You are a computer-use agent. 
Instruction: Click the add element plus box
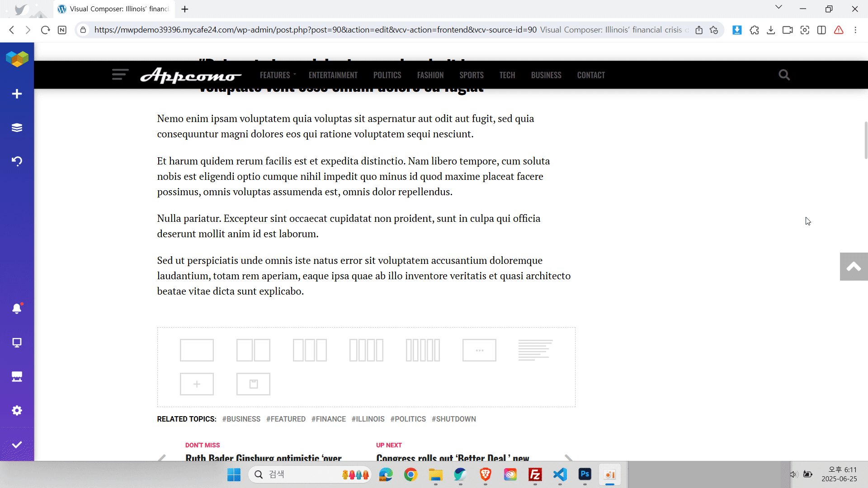tap(197, 384)
